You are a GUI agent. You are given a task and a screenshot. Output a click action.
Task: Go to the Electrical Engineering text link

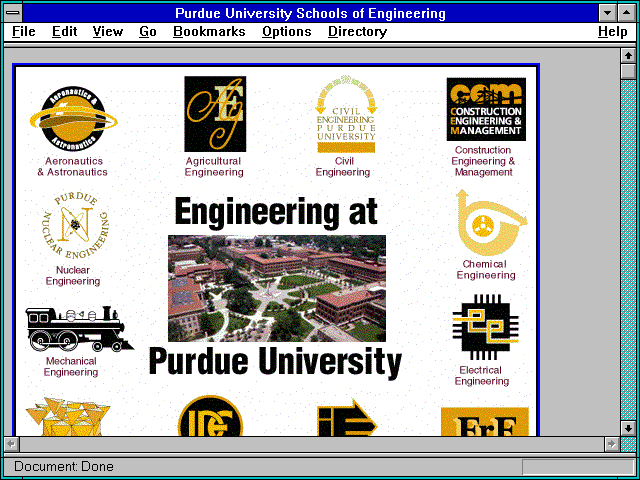point(482,376)
